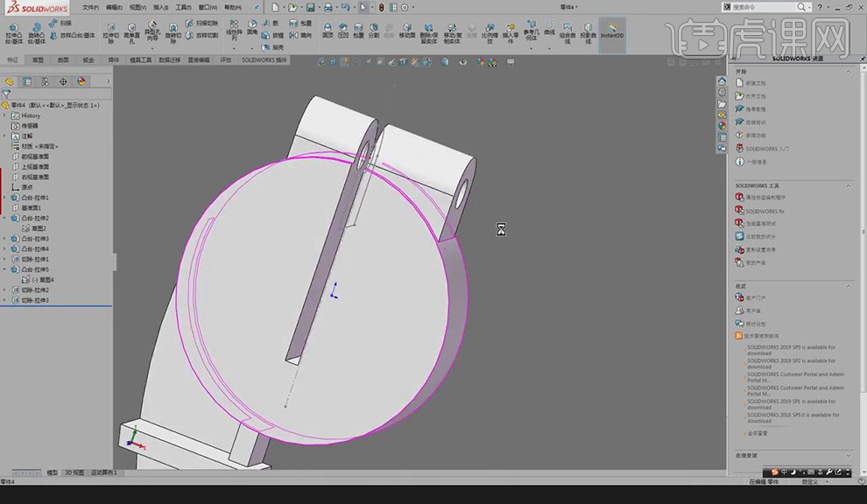Click the Revolved Boss/Base (旋转凸台/基体) tool
867x504 pixels.
(x=37, y=31)
